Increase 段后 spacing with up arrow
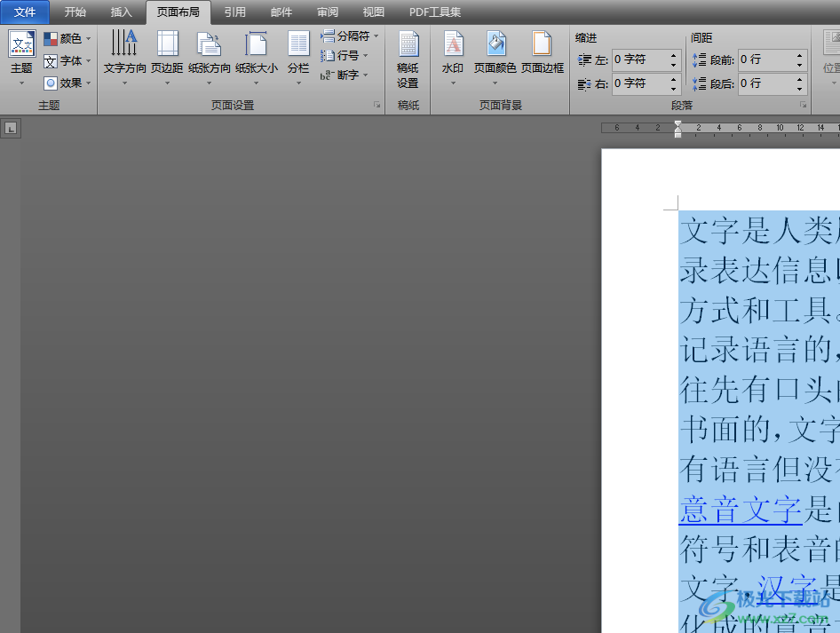 pyautogui.click(x=799, y=79)
